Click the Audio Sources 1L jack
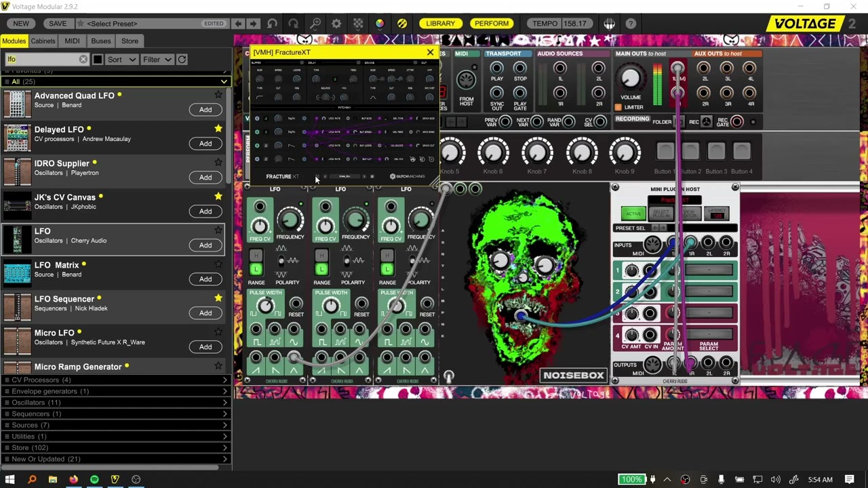Screen dimensions: 868x488 coord(560,68)
